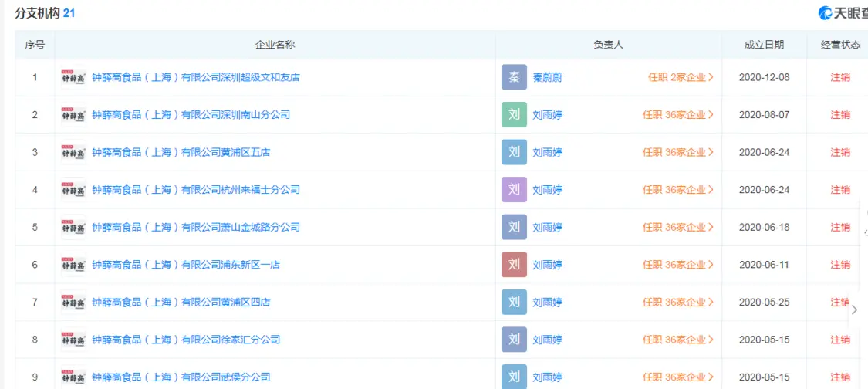Click the row number 6 cell
868x389 pixels.
[x=35, y=265]
